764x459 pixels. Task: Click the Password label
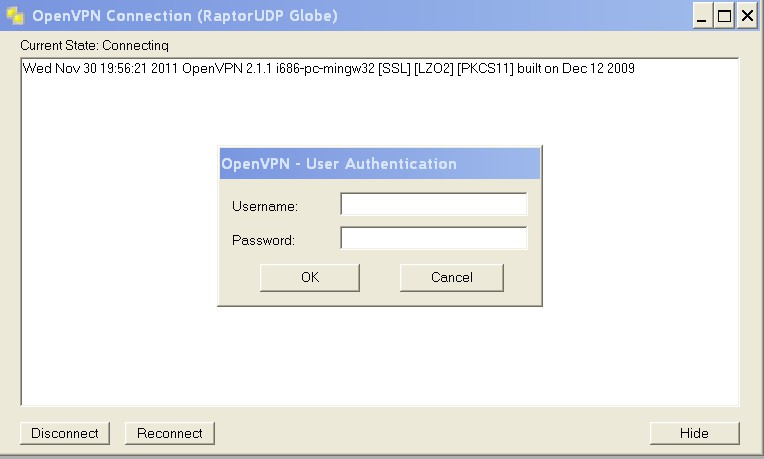(x=263, y=240)
